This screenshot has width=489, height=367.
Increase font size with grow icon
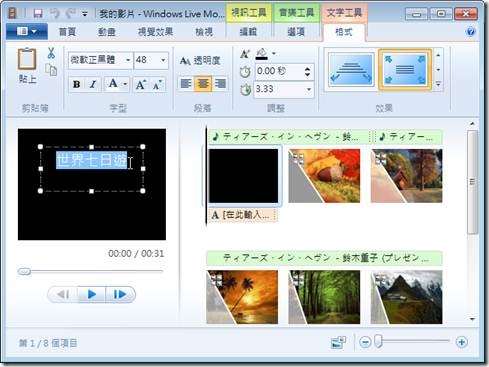click(140, 85)
